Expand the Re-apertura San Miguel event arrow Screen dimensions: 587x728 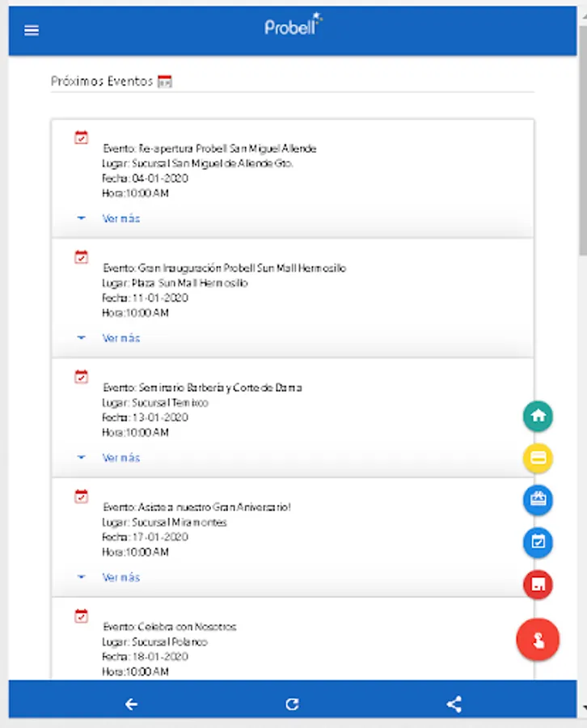[x=81, y=218]
